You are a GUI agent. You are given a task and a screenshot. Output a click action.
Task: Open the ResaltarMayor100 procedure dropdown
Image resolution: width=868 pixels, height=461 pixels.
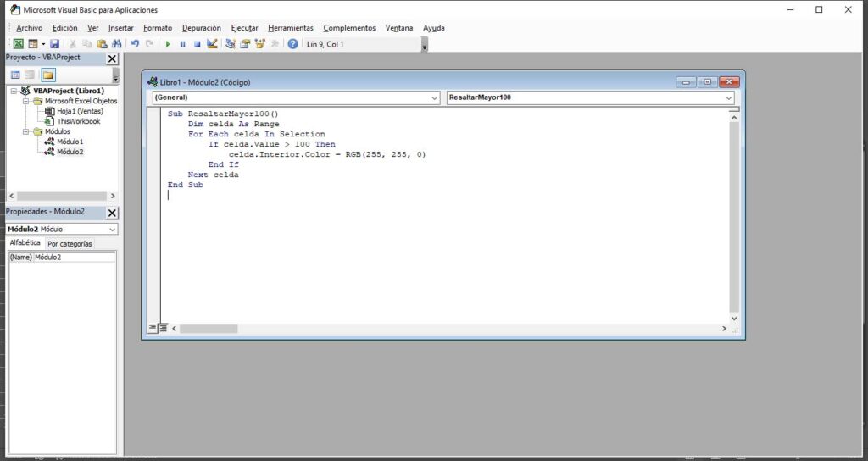click(x=728, y=98)
